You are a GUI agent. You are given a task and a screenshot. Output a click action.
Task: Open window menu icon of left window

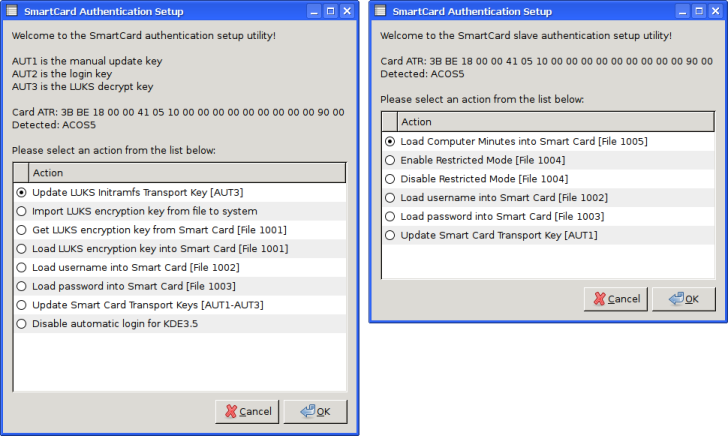(12, 11)
